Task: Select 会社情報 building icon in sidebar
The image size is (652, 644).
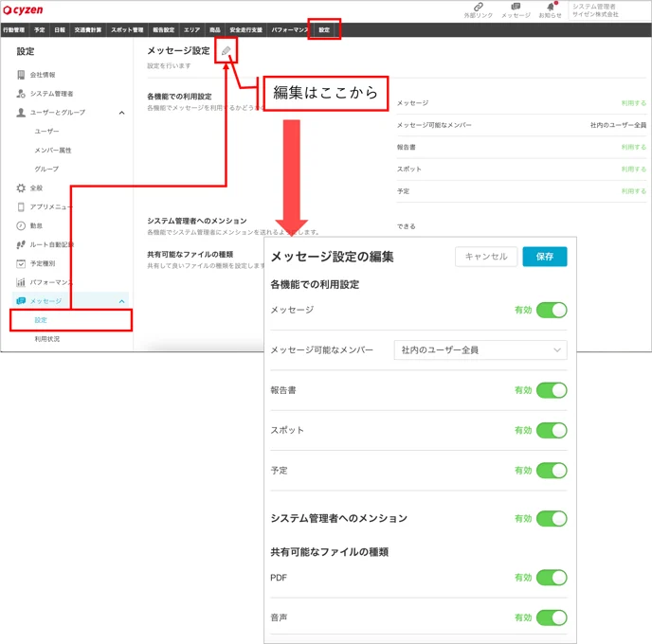Action: point(21,75)
